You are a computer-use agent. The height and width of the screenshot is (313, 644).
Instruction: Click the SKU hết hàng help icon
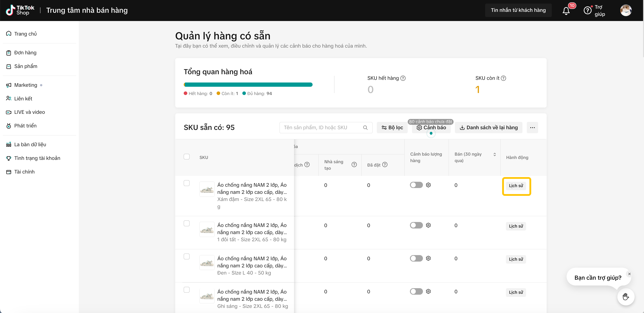[403, 78]
